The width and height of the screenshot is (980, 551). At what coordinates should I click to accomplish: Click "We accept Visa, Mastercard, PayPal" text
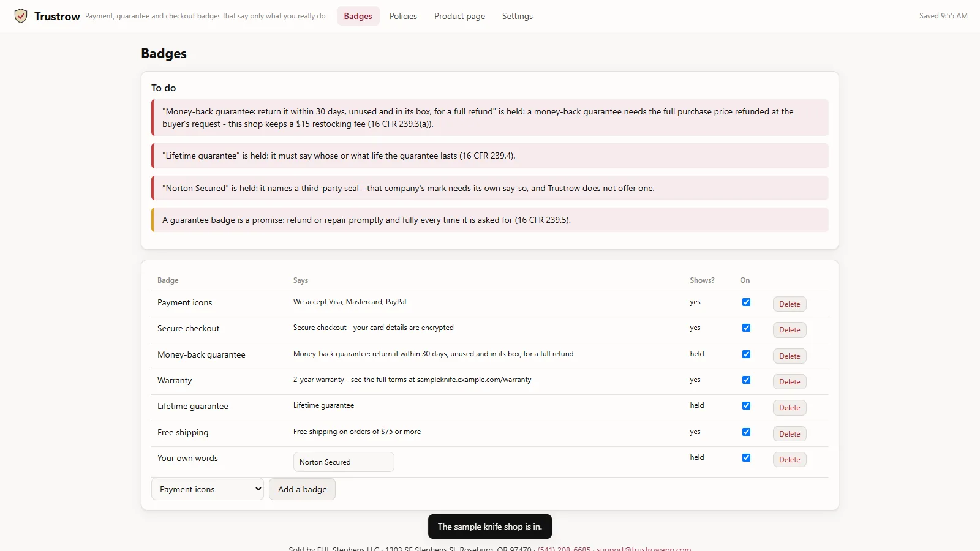(350, 302)
